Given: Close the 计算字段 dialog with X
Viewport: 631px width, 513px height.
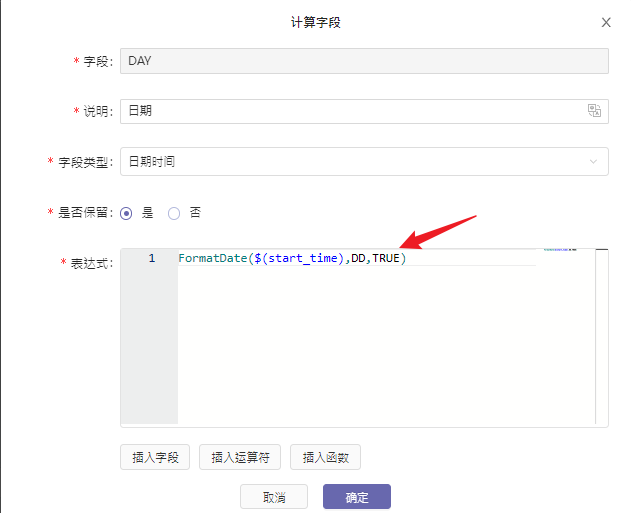Looking at the screenshot, I should [606, 23].
